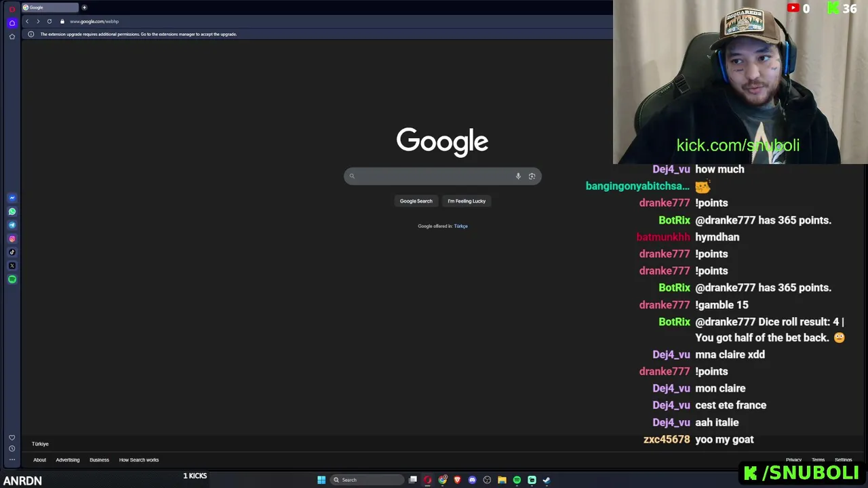The image size is (868, 488).
Task: Open Telegram in the Opera sidebar
Action: click(x=12, y=225)
